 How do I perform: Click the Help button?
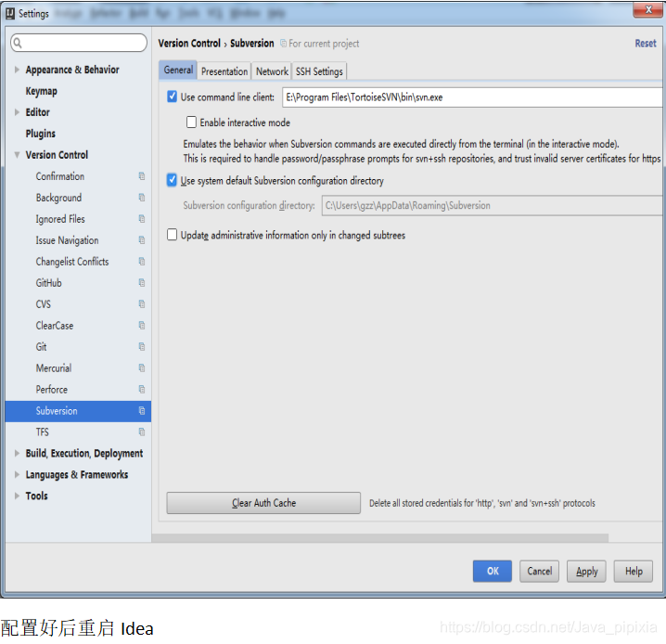pos(634,571)
